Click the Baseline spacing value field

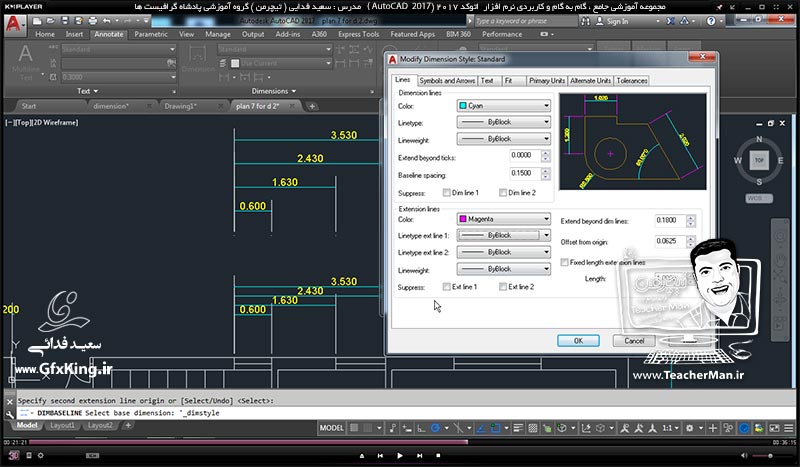pos(524,174)
